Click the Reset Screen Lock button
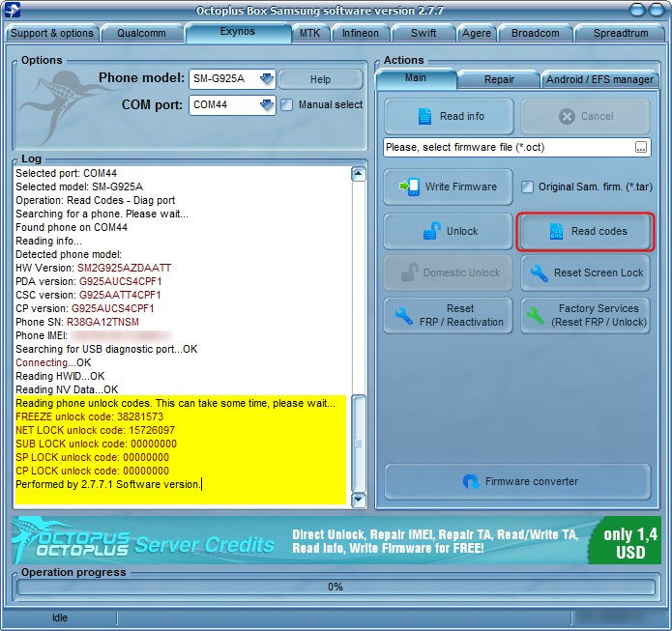The image size is (672, 631). (x=585, y=272)
